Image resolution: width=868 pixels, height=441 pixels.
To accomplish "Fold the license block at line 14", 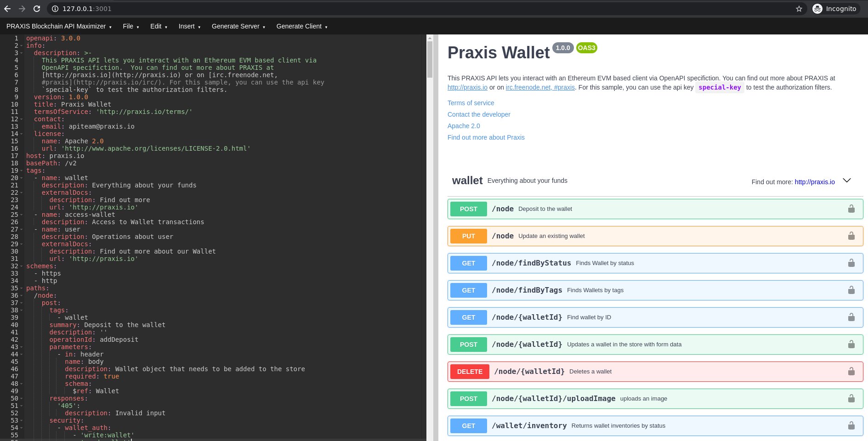I will [x=22, y=134].
